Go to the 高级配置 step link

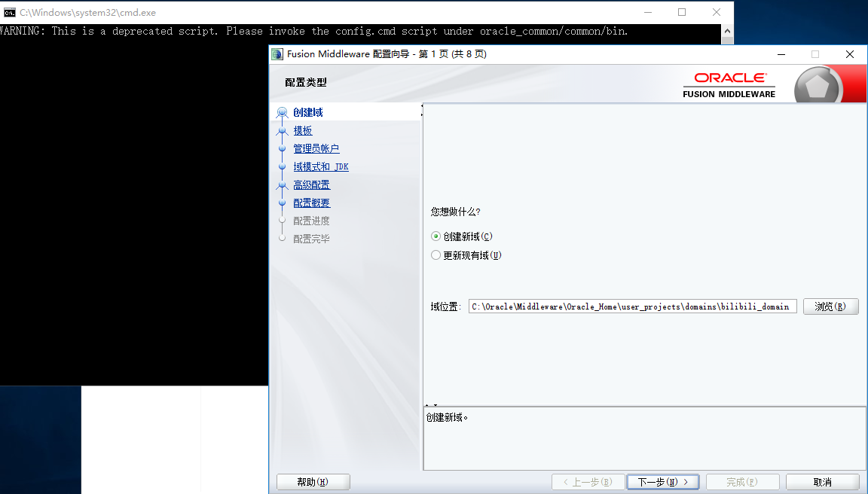312,184
